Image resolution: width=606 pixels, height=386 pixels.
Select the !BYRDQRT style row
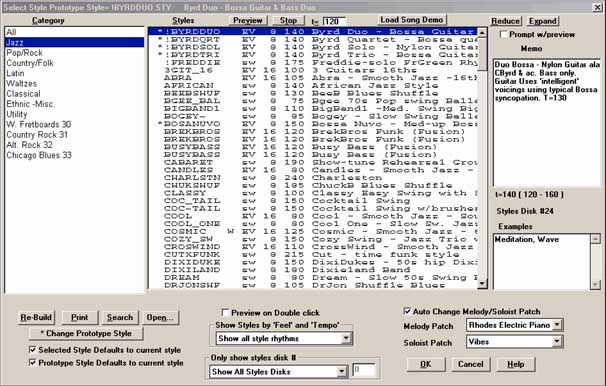[x=313, y=39]
